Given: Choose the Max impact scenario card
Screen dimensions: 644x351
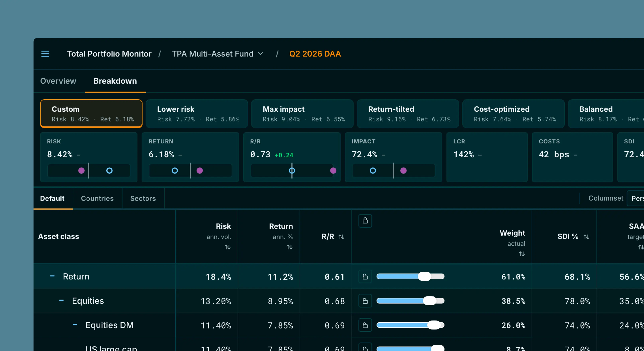Looking at the screenshot, I should pyautogui.click(x=302, y=114).
